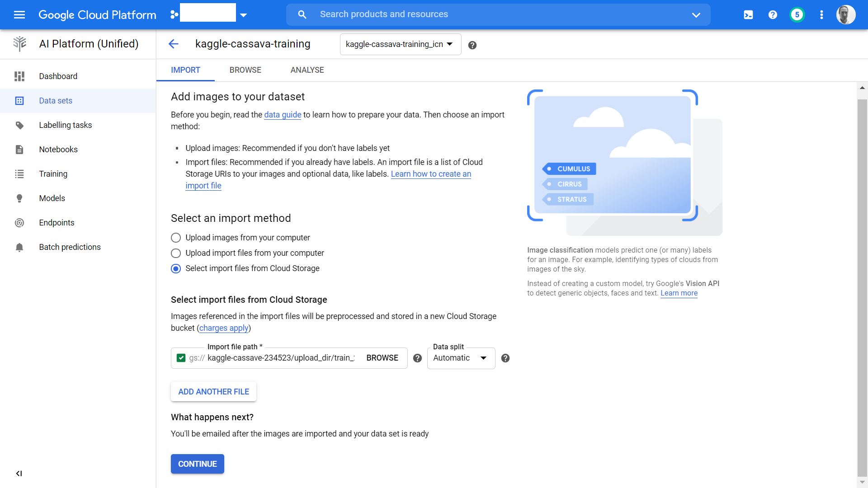Open the main navigation hamburger menu
This screenshot has height=488, width=868.
tap(19, 14)
